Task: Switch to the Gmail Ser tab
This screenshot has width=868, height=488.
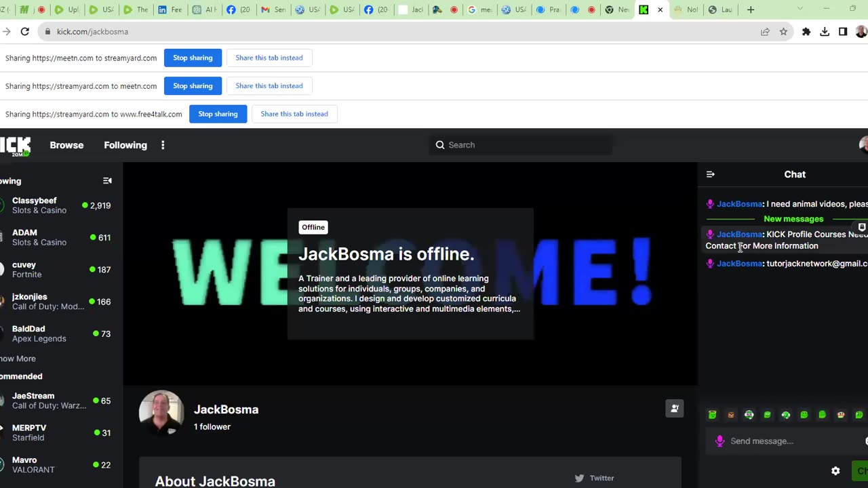Action: (x=273, y=9)
